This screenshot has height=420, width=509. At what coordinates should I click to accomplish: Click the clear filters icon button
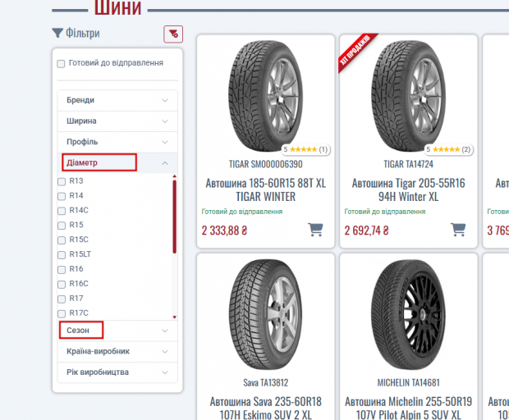173,34
